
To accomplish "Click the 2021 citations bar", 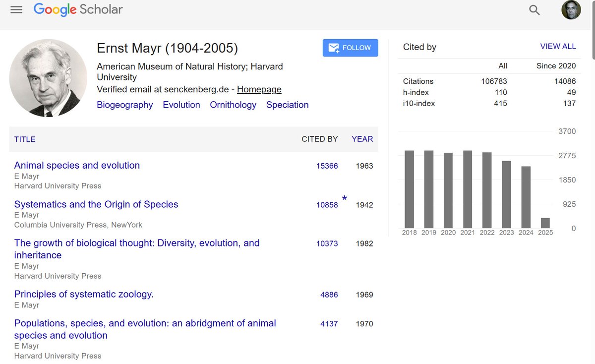I will 468,189.
